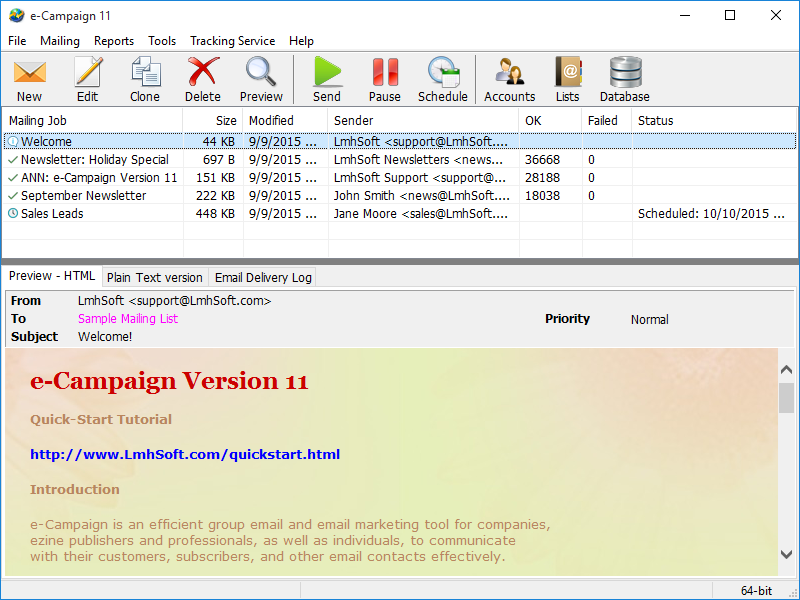Sort by Failed column header

tap(607, 121)
